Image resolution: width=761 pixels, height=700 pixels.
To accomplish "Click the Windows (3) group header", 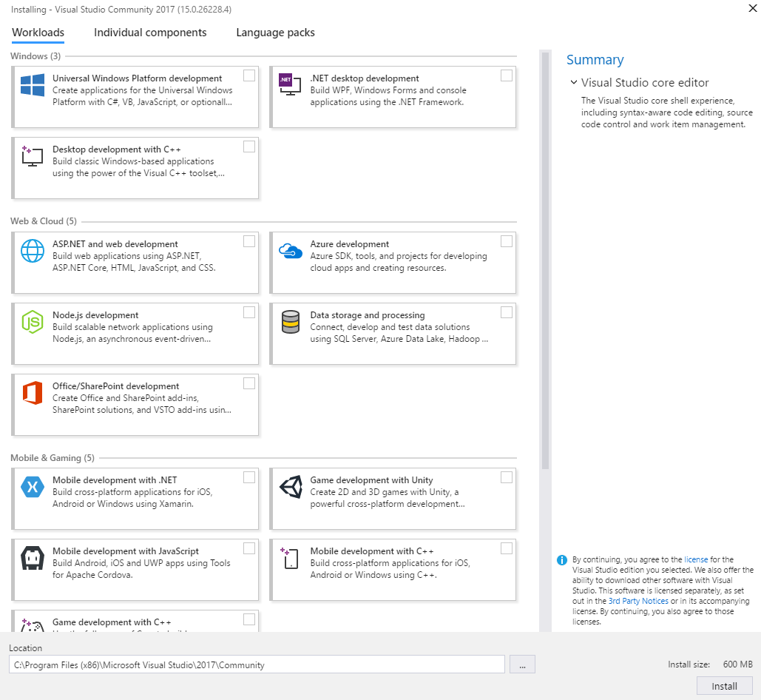I will 35,56.
